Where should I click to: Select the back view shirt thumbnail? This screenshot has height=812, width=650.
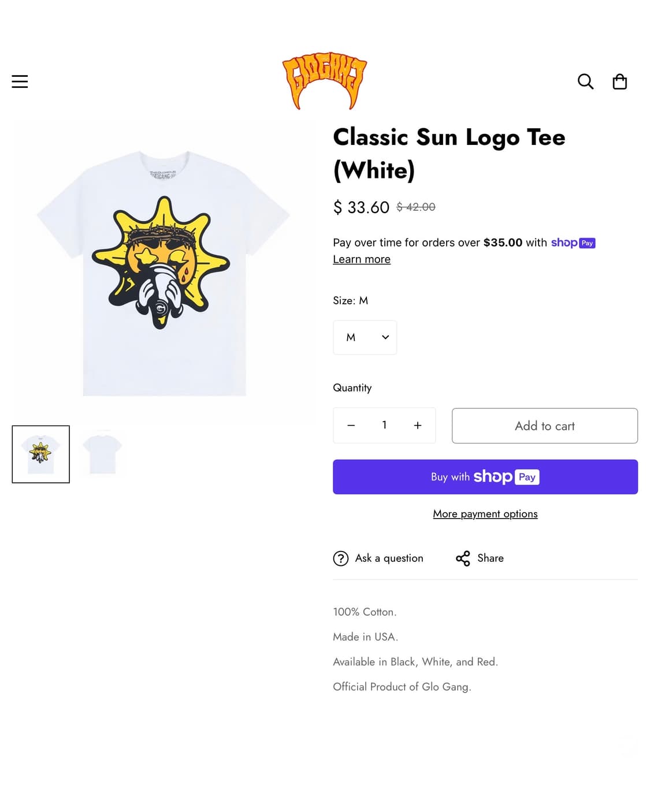pos(102,455)
